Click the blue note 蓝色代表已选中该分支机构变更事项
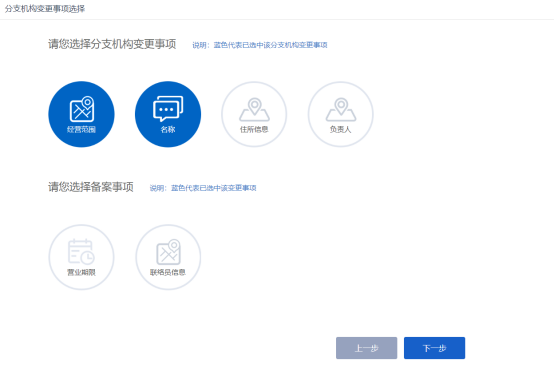 coord(270,45)
